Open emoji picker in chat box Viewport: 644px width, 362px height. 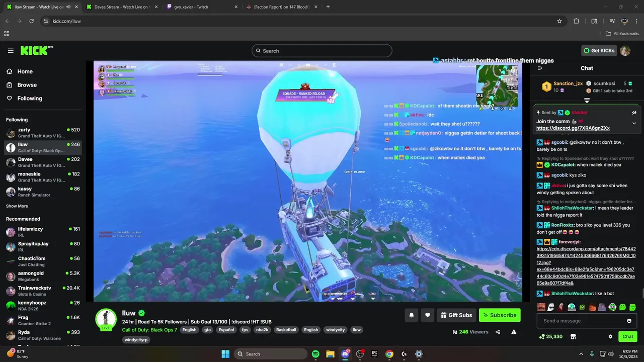(x=629, y=321)
